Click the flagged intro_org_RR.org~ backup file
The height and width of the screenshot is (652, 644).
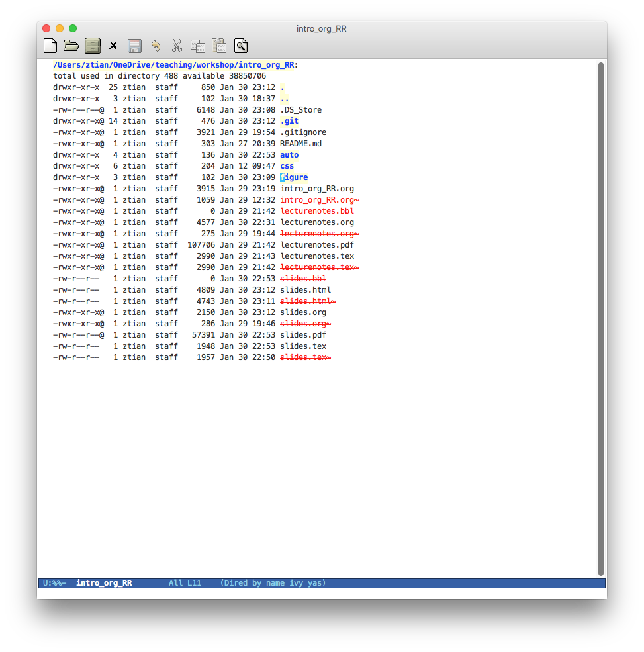pyautogui.click(x=319, y=200)
